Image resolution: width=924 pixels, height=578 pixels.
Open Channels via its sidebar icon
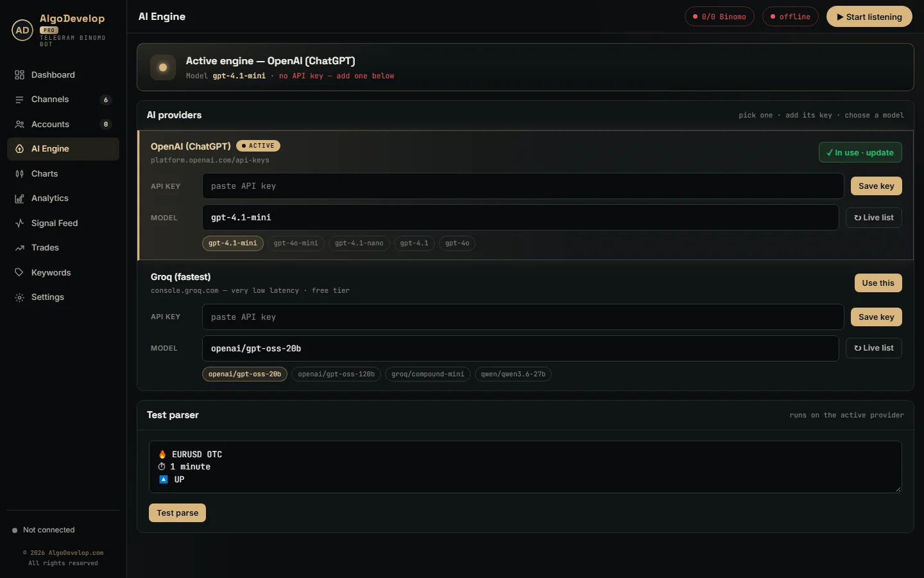pyautogui.click(x=19, y=100)
